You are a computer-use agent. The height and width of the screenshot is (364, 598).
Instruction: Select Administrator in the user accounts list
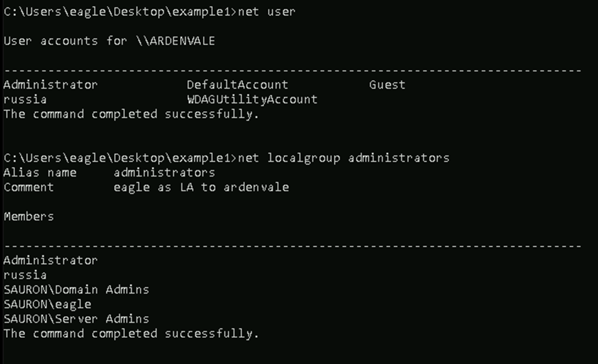(x=50, y=85)
